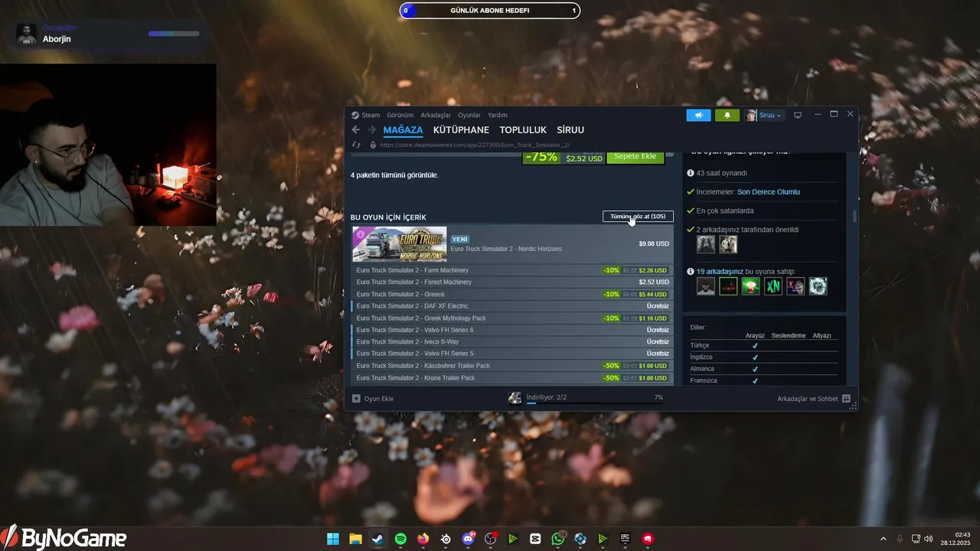The image size is (980, 551).
Task: Click the Steam taskbar icon
Action: point(378,539)
